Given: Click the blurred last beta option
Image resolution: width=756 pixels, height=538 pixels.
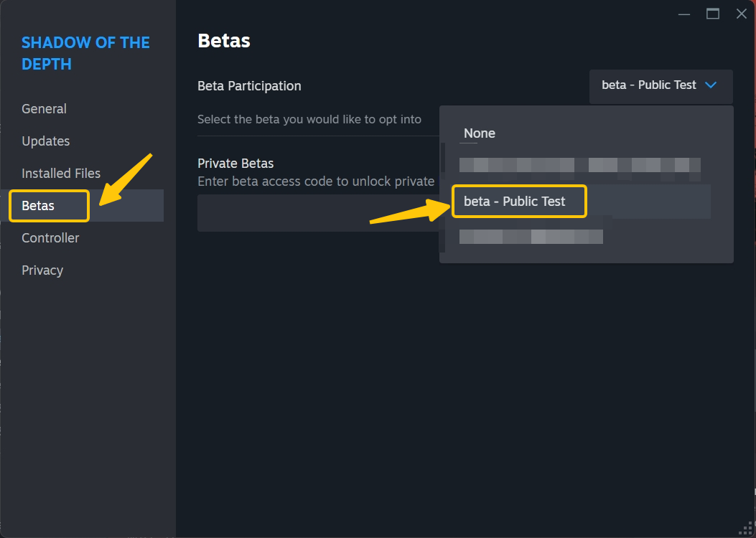Looking at the screenshot, I should (x=531, y=236).
